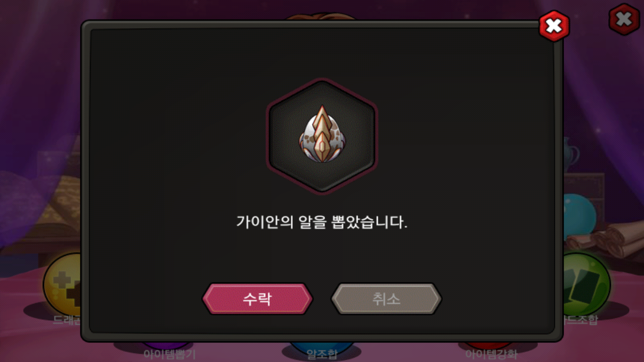644x362 pixels.
Task: Click the 가이안의 알을 뽑았습니다 message
Action: coord(322,222)
